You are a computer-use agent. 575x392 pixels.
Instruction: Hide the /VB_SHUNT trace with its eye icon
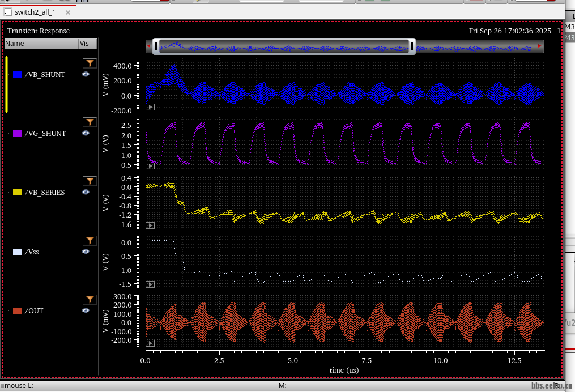[x=86, y=74]
